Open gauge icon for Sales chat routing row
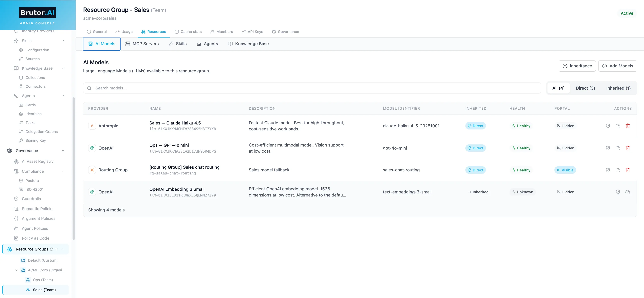This screenshot has height=298, width=644. pos(618,170)
